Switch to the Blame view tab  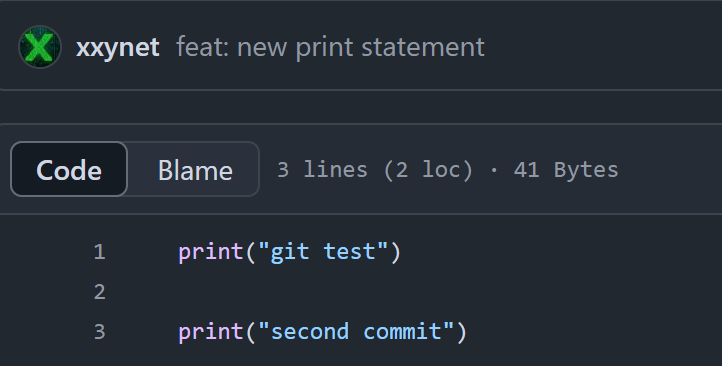195,170
